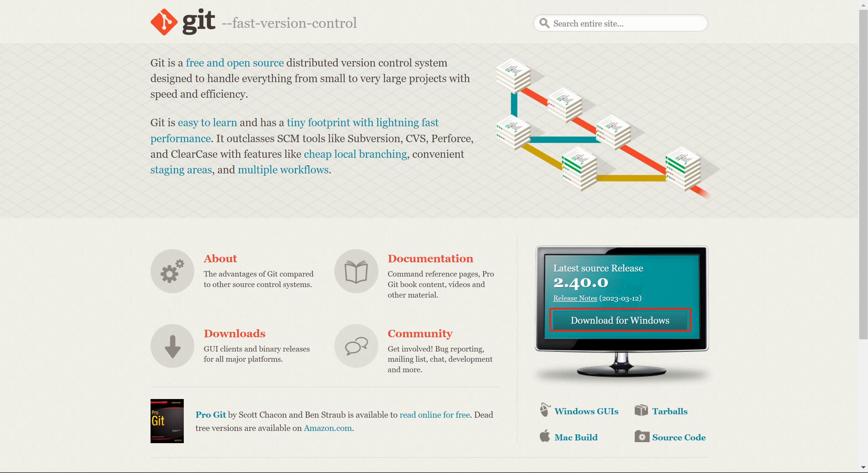868x473 pixels.
Task: Click the Release Notes link
Action: tap(575, 298)
